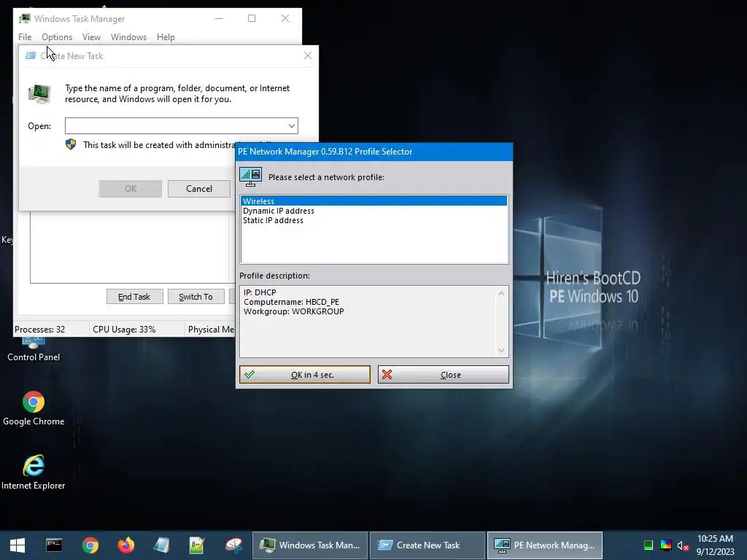Launch Firefox from the taskbar

pos(126,545)
